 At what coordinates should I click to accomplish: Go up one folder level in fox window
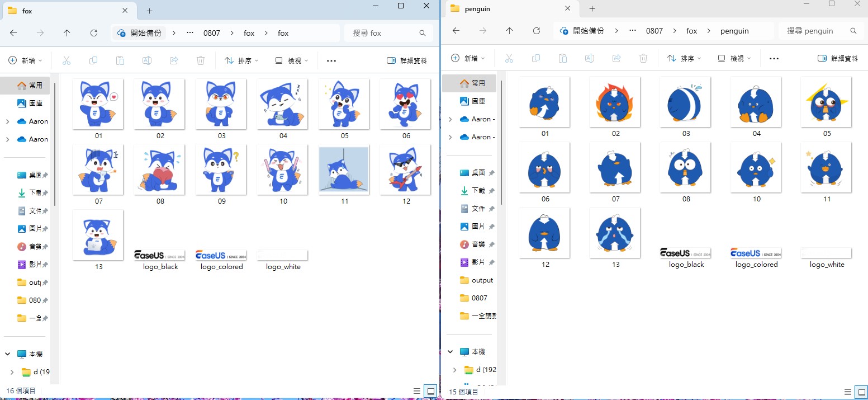coord(67,33)
